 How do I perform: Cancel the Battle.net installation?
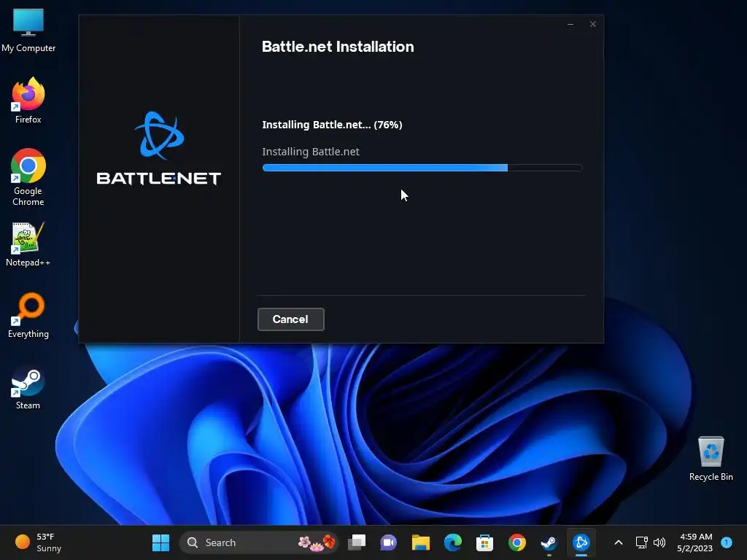(x=290, y=319)
